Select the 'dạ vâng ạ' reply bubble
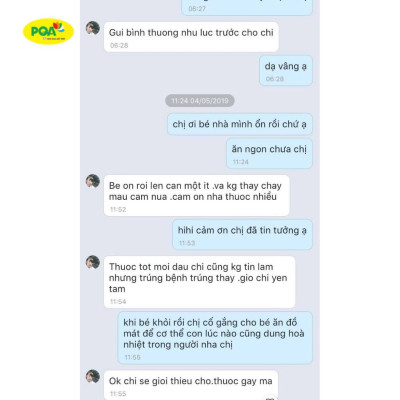400x400 pixels. coord(286,71)
